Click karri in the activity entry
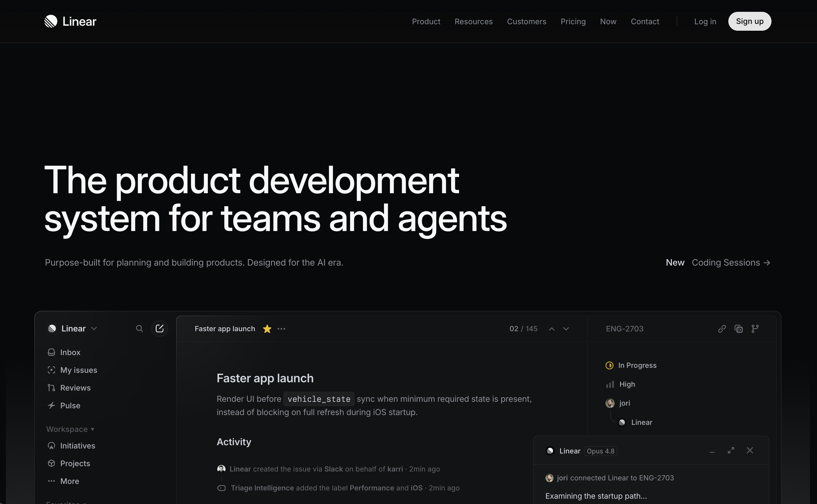 point(395,469)
